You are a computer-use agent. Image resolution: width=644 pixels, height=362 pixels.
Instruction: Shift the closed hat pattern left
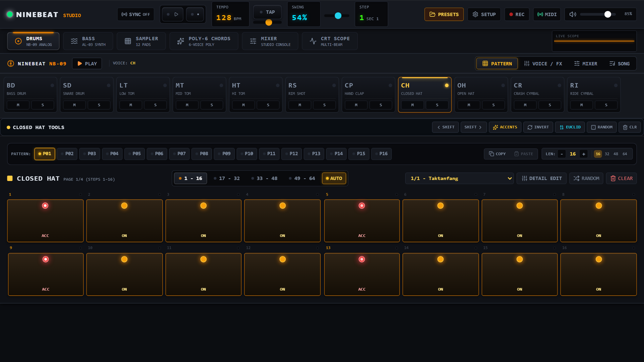(x=445, y=127)
